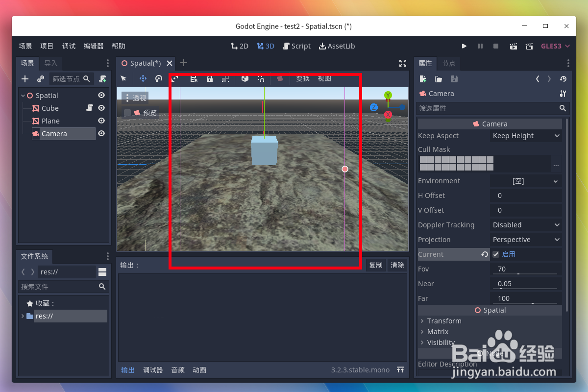Open the 调试 menu
Screen dimensions: 588x392
(69, 46)
